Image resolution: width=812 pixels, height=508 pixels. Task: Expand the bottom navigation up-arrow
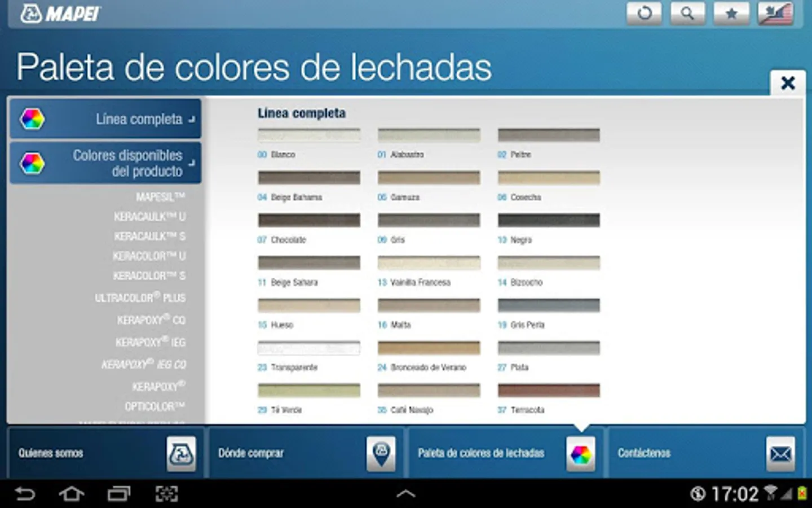click(406, 494)
